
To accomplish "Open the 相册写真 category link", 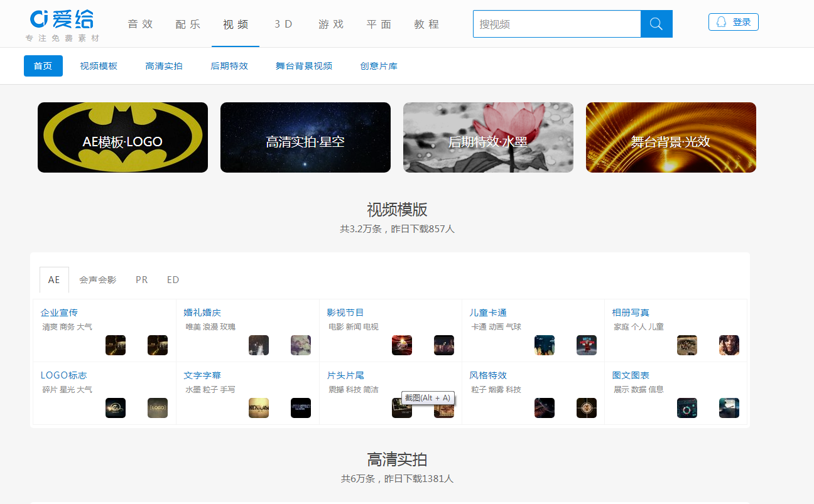I will point(631,313).
